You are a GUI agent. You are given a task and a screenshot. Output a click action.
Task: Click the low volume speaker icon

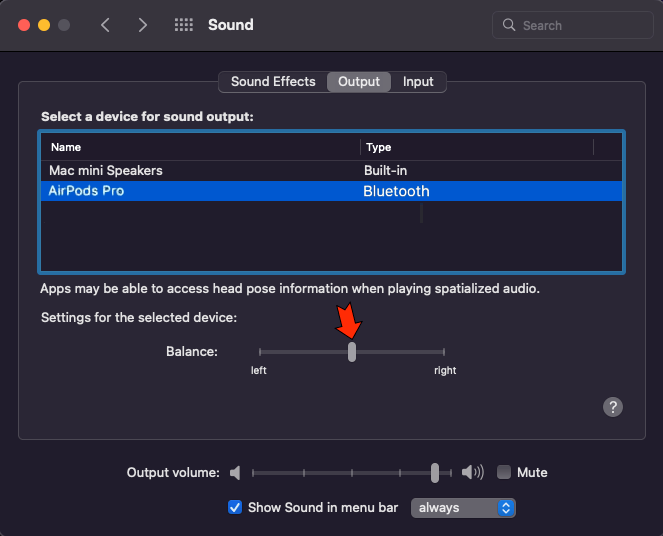click(235, 473)
